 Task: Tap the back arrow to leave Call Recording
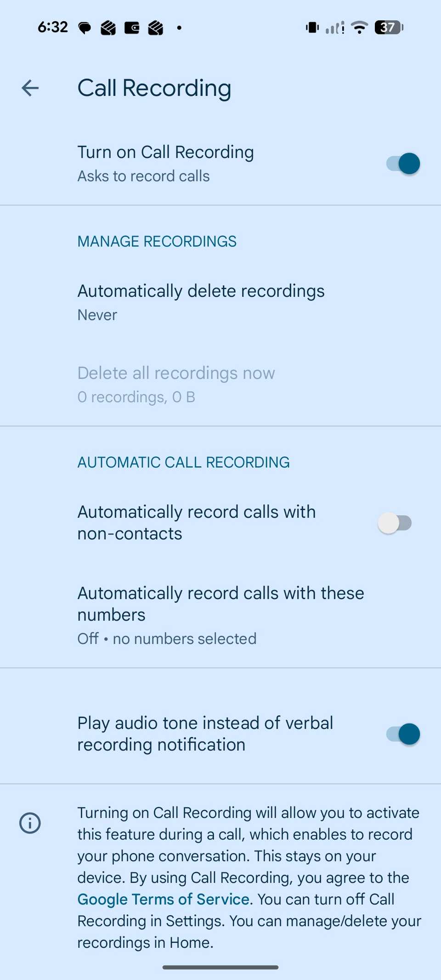click(x=29, y=88)
